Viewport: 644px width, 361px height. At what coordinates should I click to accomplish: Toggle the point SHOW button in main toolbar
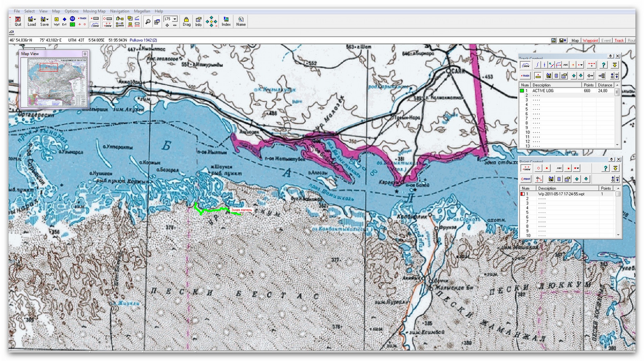coord(107,25)
